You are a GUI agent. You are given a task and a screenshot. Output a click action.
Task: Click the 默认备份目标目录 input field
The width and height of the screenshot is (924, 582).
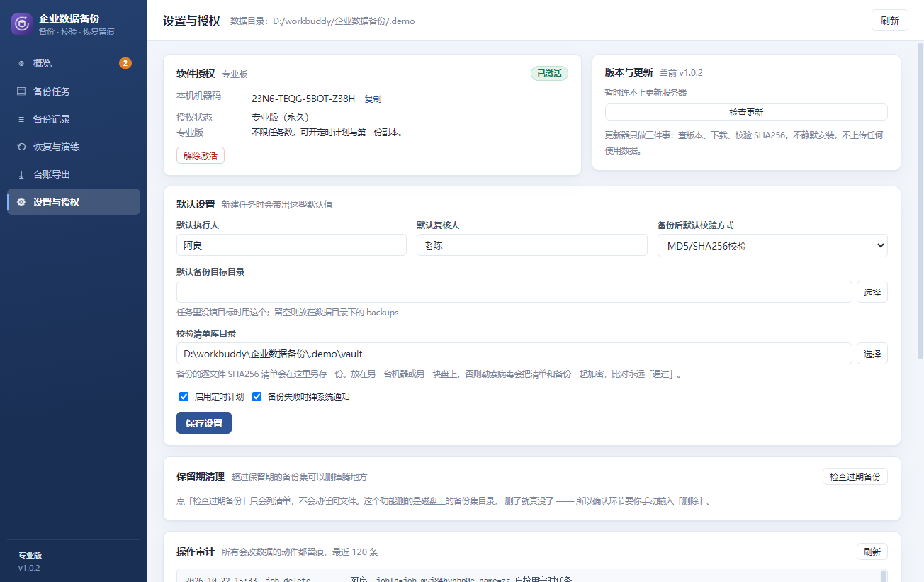point(514,291)
